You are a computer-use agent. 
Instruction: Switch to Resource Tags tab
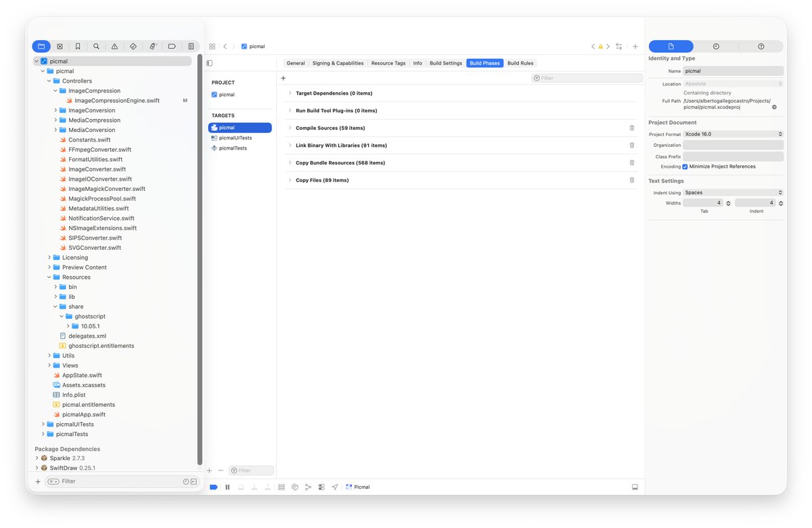pos(388,63)
